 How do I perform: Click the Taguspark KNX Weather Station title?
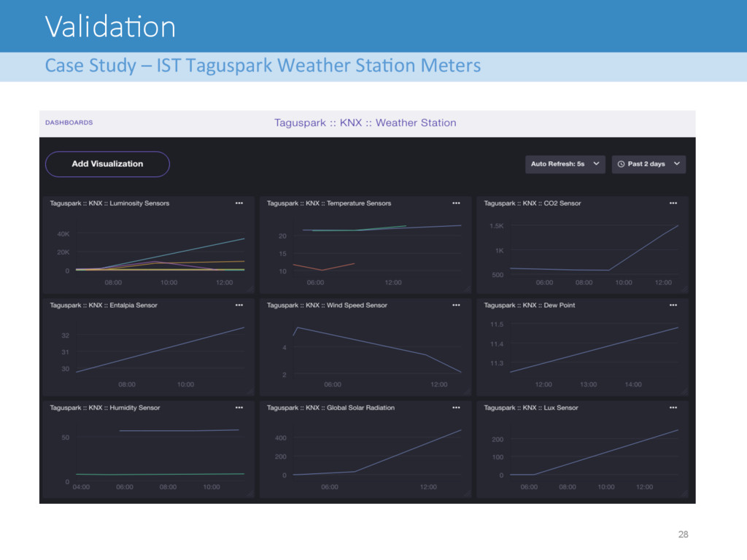365,122
